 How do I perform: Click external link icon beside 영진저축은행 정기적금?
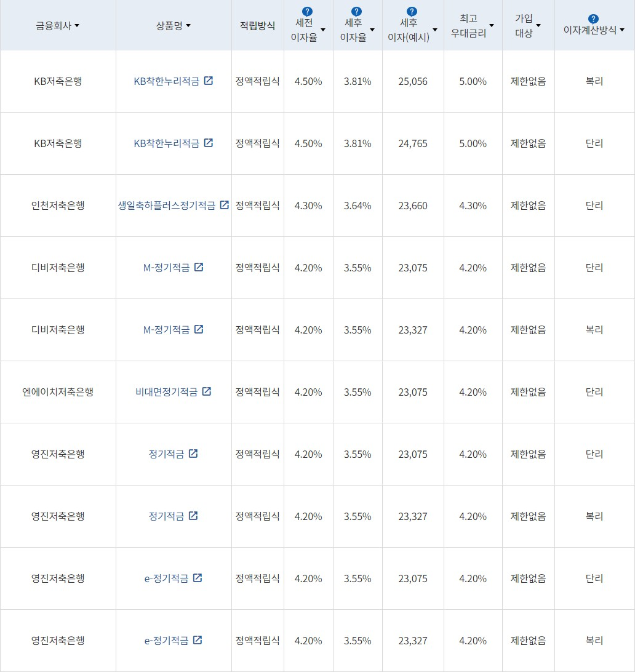[194, 454]
